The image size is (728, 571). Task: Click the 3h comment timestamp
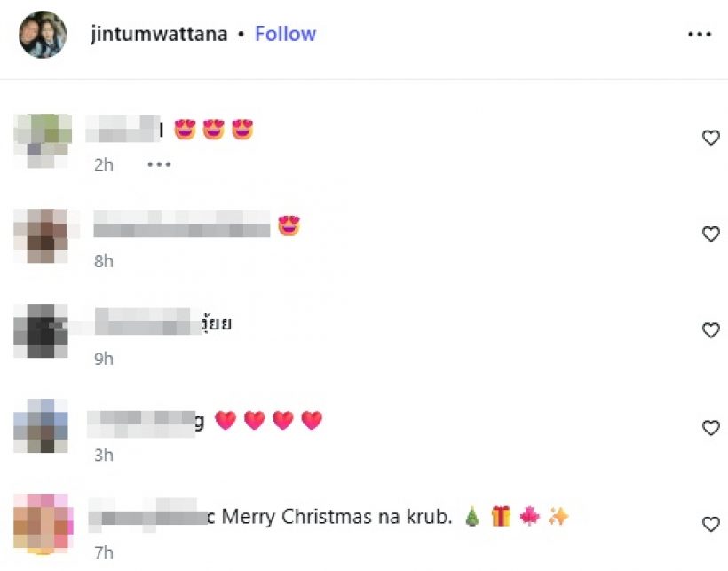[x=104, y=456]
